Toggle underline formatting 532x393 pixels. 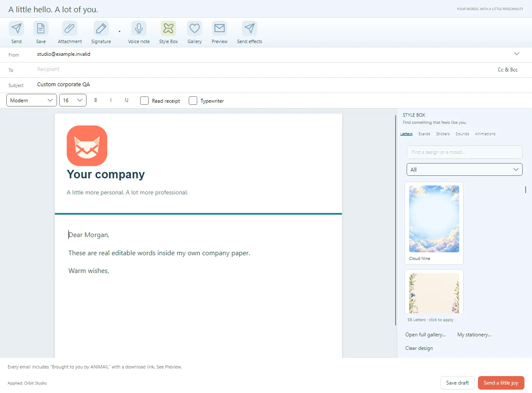[127, 100]
